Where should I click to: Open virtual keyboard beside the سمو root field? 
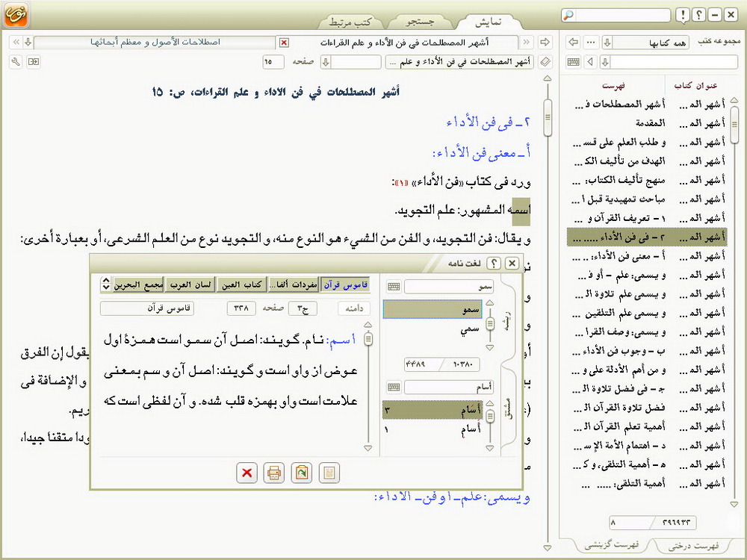coord(394,286)
